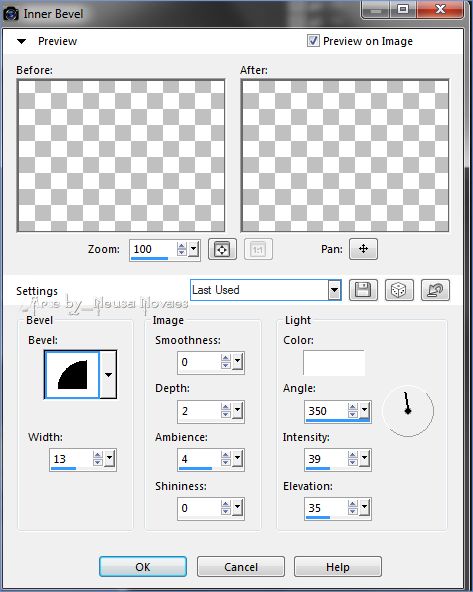Increase the Depth value with spinner arrow
This screenshot has height=592, width=473.
(x=226, y=407)
